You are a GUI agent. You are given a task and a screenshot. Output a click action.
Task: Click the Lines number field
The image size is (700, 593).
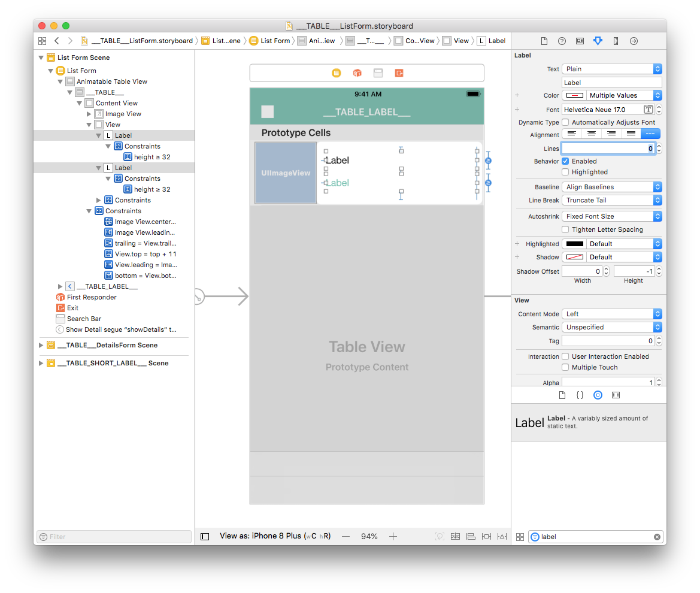[608, 149]
